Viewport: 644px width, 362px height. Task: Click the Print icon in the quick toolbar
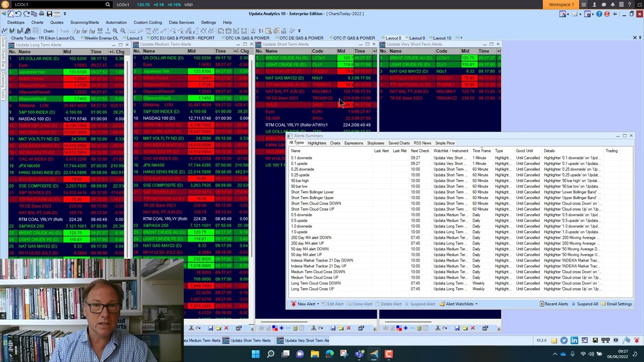pos(41,14)
